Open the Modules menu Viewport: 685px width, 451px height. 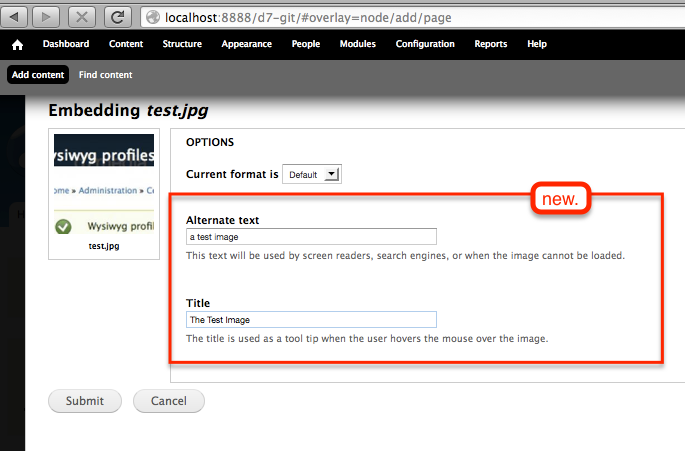coord(358,44)
